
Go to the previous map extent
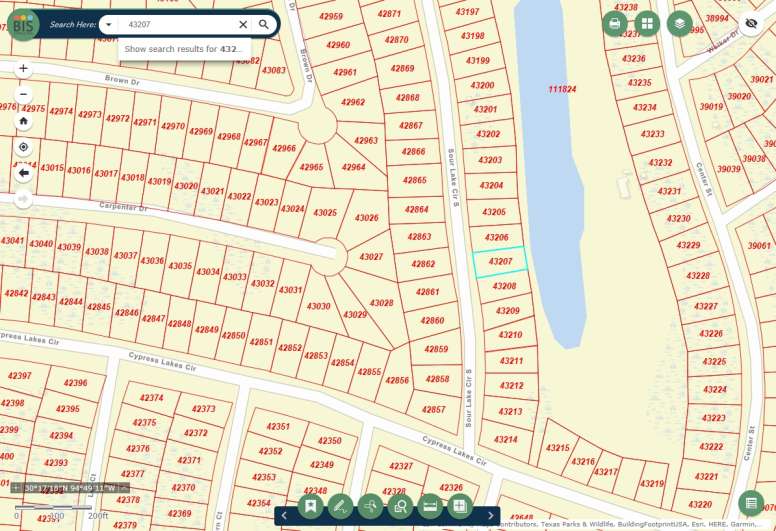coord(24,173)
